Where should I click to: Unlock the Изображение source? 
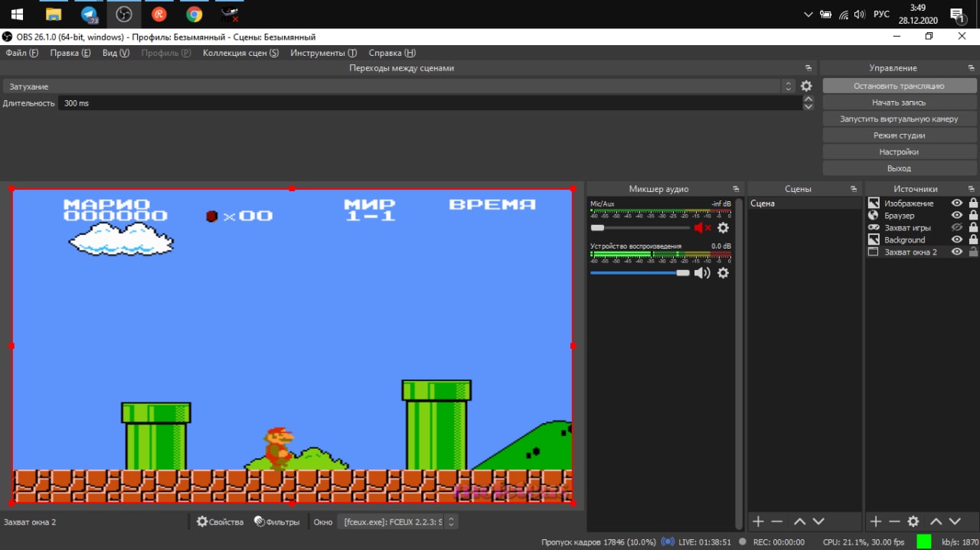click(973, 203)
